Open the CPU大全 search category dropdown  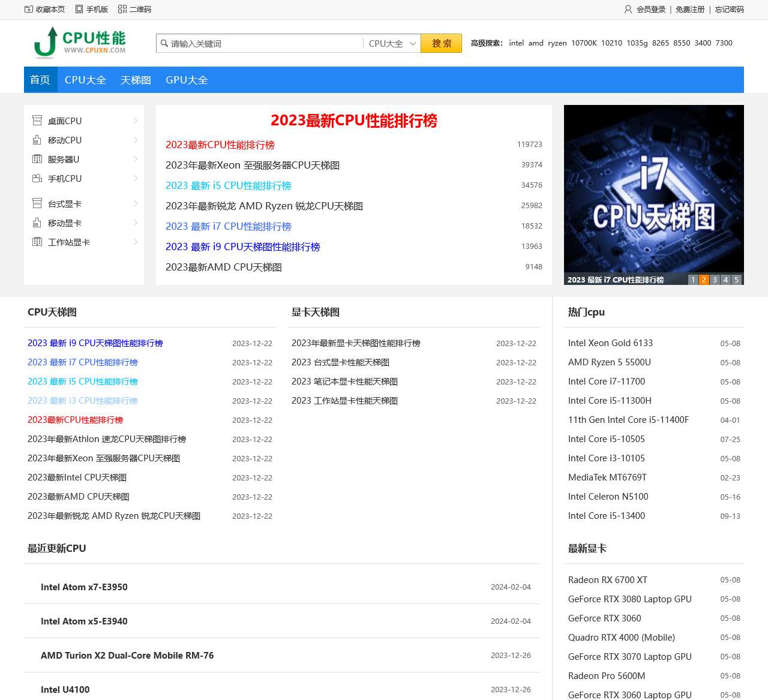tap(391, 43)
